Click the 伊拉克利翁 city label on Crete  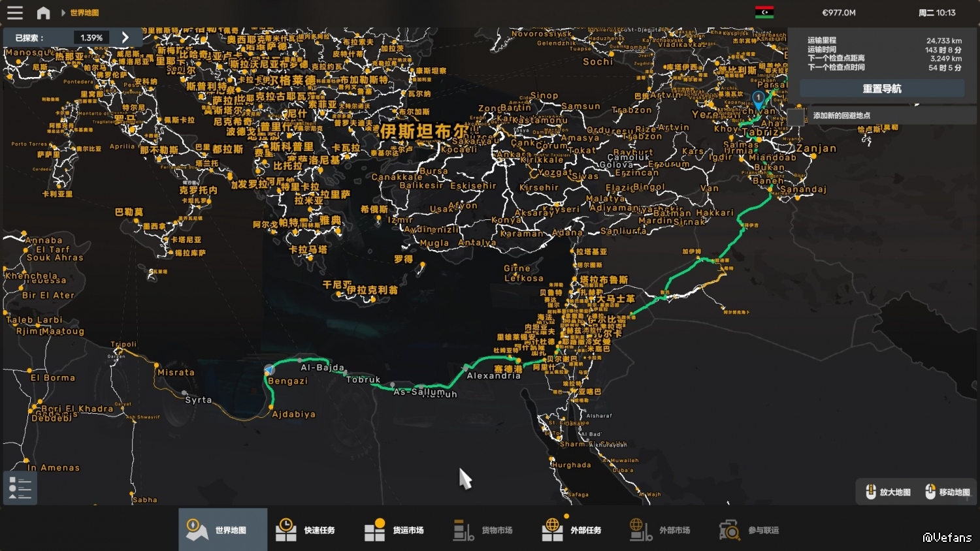point(372,290)
